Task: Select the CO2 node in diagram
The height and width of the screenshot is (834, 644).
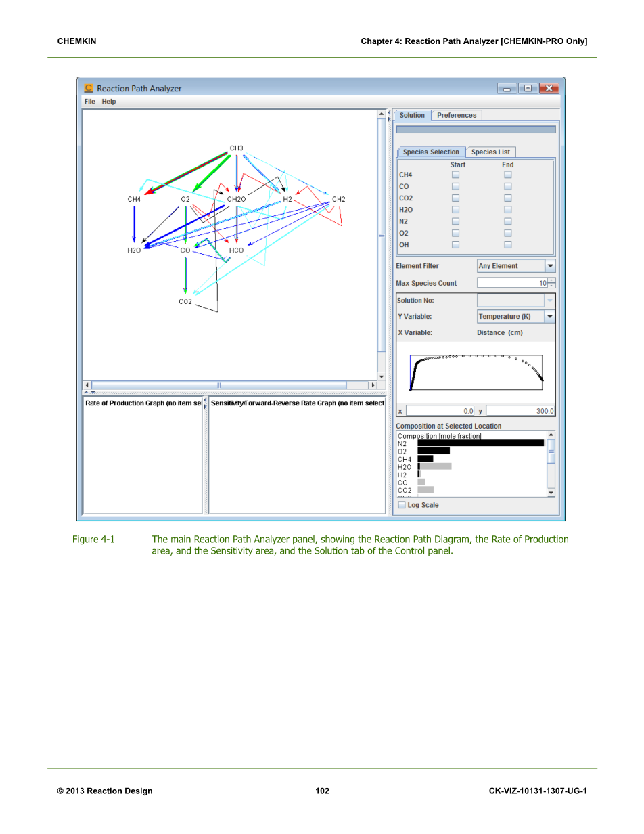Action: [x=185, y=301]
